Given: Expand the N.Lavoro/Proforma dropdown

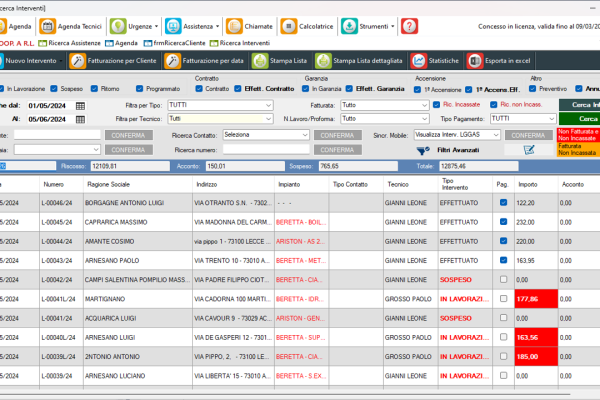Looking at the screenshot, I should pos(424,119).
